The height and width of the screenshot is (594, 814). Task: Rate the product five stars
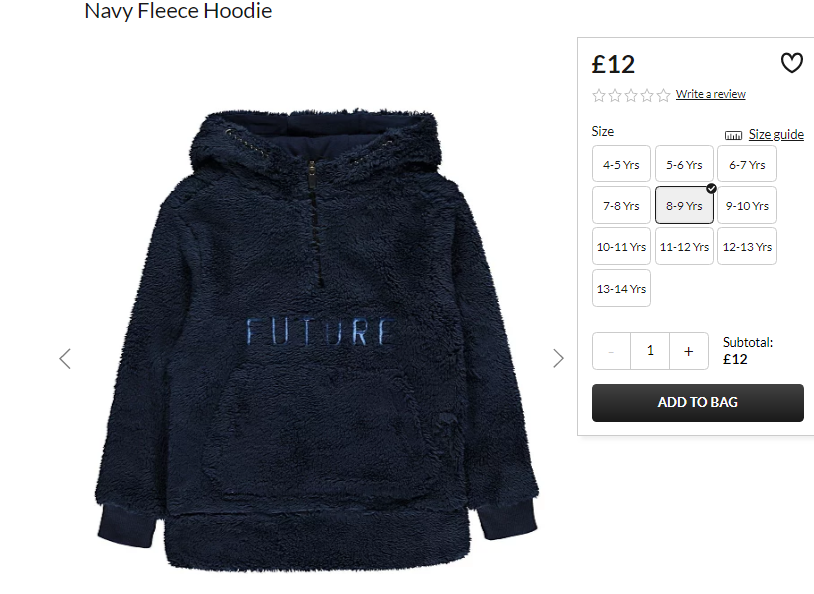(x=663, y=96)
